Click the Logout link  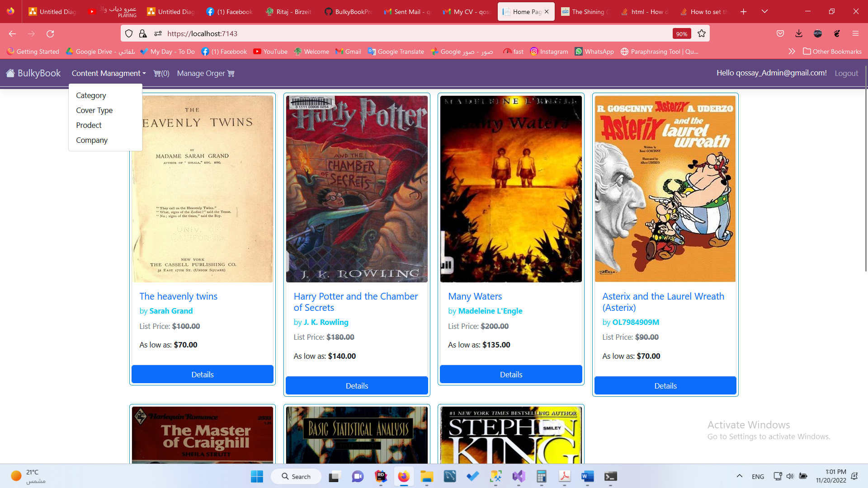pyautogui.click(x=846, y=73)
